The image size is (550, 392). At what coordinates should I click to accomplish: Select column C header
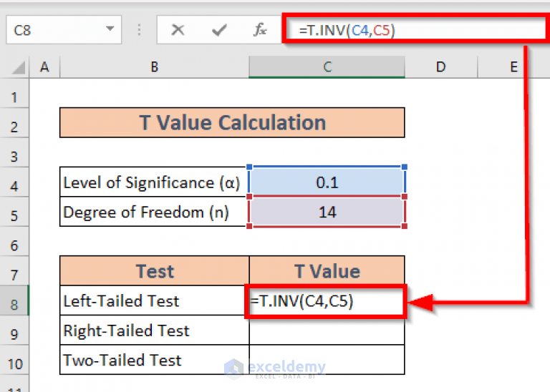(x=327, y=67)
